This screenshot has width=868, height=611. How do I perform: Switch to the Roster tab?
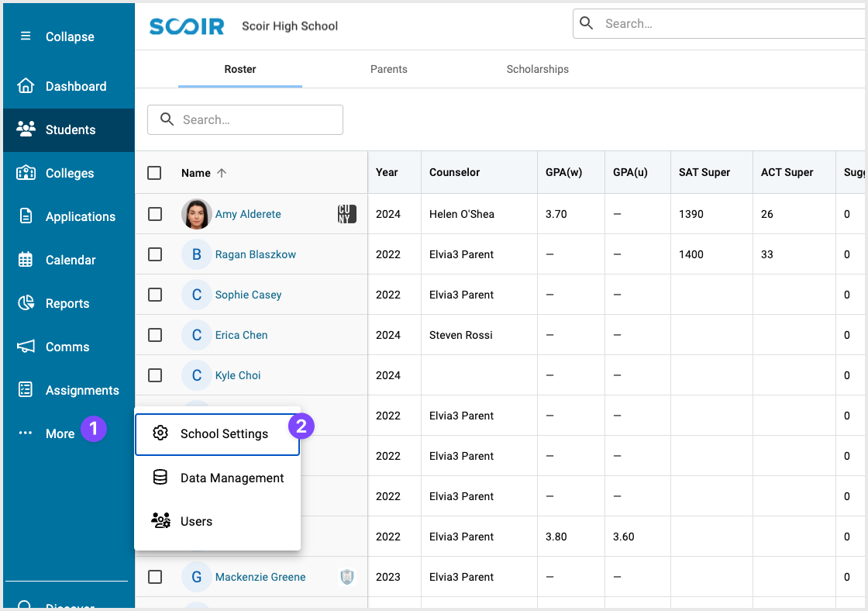[240, 69]
